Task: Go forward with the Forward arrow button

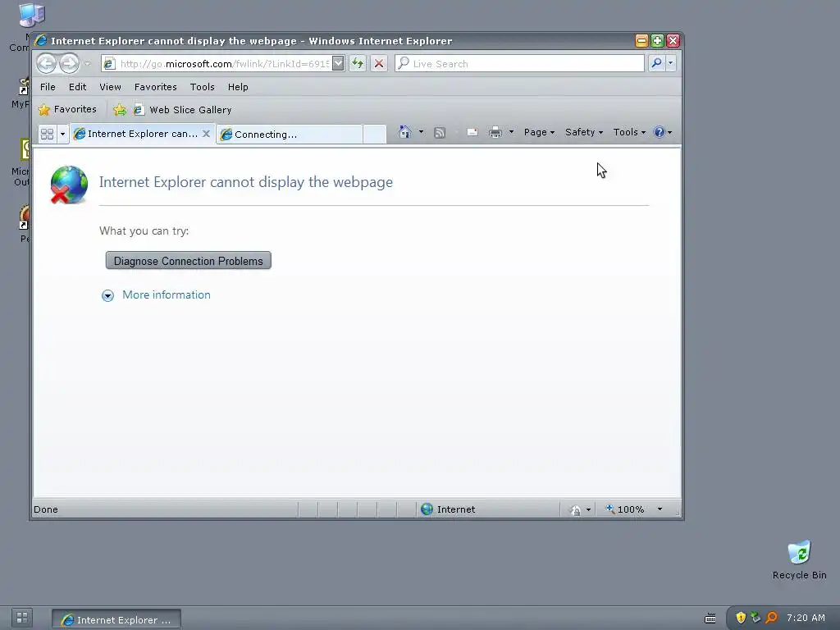Action: coord(69,64)
